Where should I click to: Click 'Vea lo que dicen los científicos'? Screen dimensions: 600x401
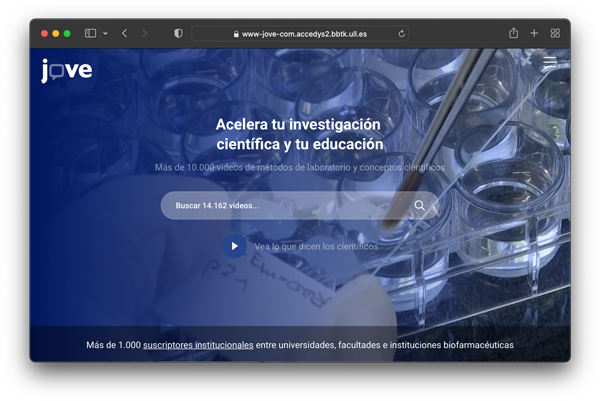[x=316, y=246]
